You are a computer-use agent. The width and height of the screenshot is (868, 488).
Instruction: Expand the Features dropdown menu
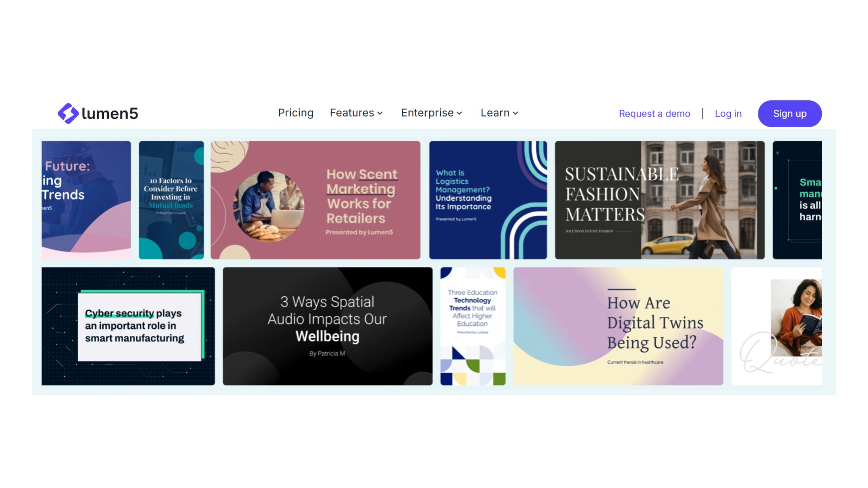(x=356, y=113)
